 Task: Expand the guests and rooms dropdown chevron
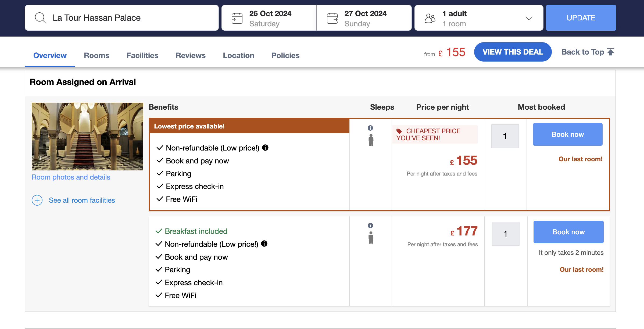click(529, 18)
